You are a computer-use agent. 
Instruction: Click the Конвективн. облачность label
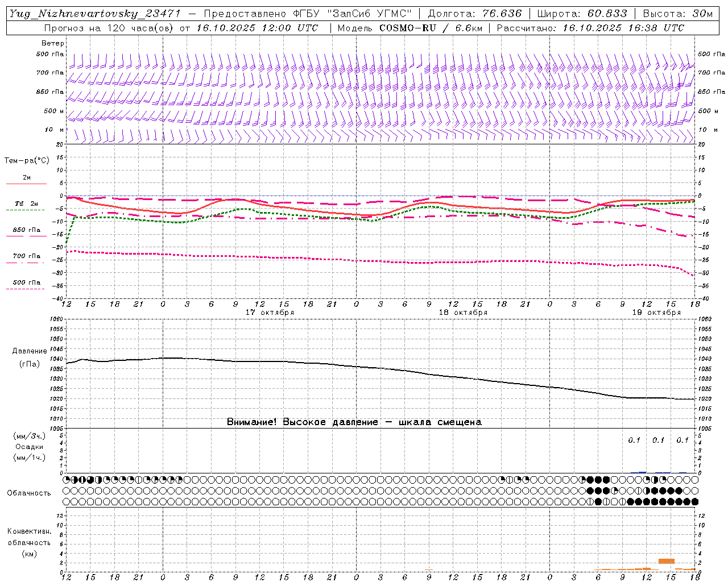pos(29,537)
